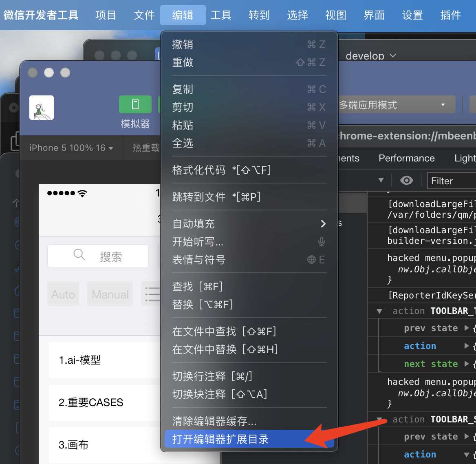
Task: Close the open 编辑 menu
Action: (183, 15)
